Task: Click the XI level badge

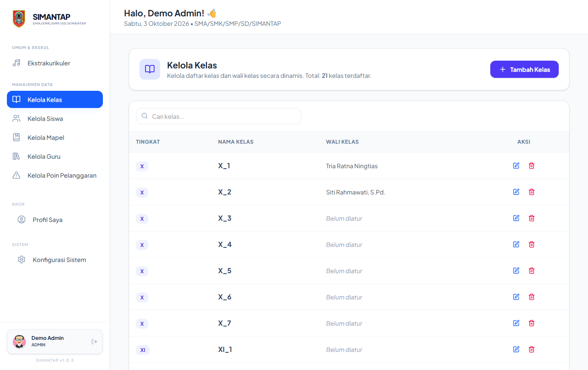Action: pyautogui.click(x=142, y=350)
